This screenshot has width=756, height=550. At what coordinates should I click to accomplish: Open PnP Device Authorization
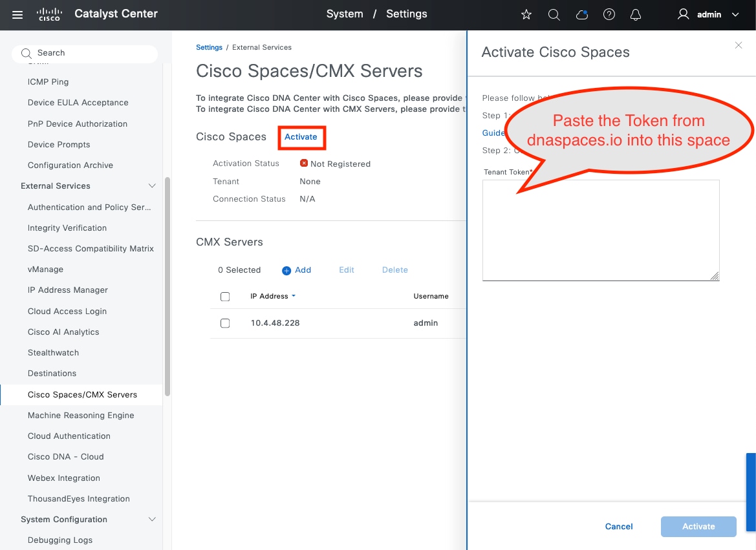pos(78,124)
